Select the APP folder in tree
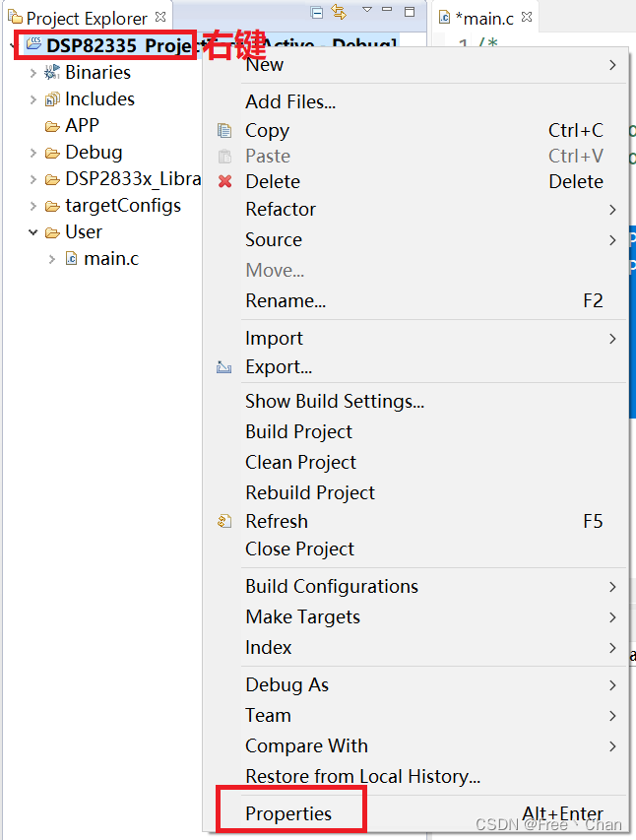Image resolution: width=636 pixels, height=840 pixels. pyautogui.click(x=82, y=125)
